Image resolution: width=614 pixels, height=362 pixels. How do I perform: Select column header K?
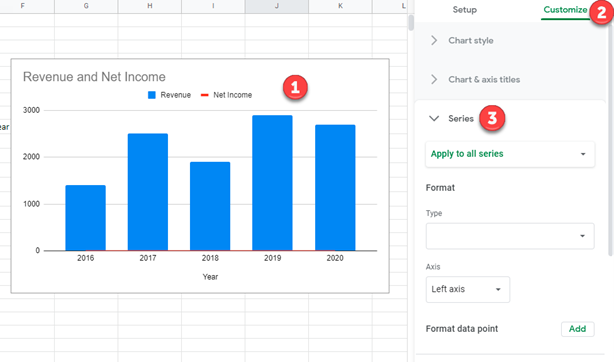coord(340,6)
